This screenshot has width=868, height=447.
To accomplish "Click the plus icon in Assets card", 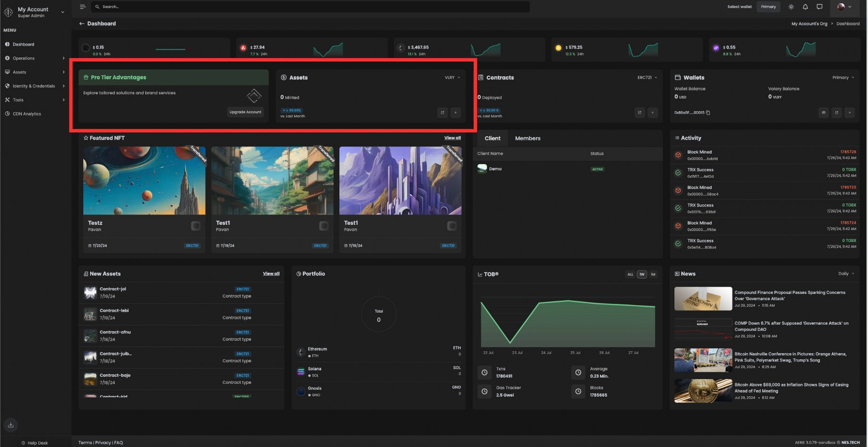I will point(455,113).
